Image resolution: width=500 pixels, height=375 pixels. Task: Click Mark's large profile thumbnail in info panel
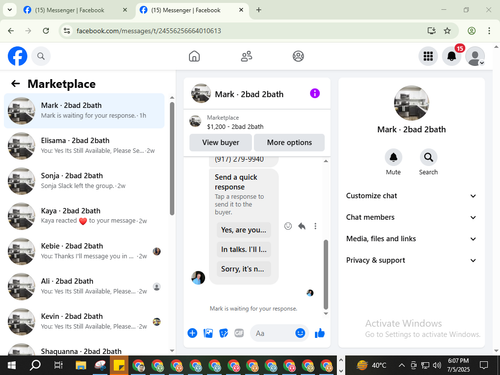(x=411, y=103)
